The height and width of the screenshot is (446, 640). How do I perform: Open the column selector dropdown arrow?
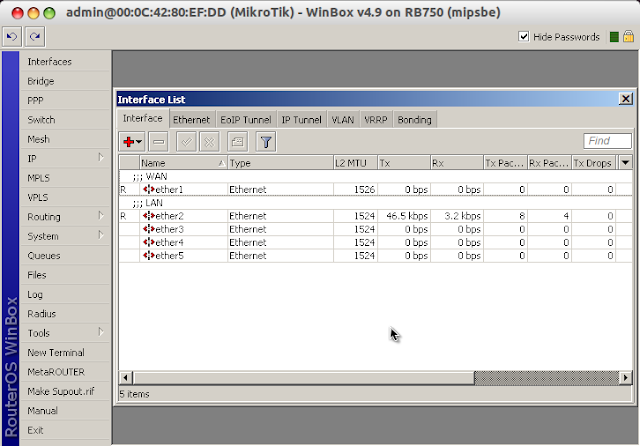(625, 163)
